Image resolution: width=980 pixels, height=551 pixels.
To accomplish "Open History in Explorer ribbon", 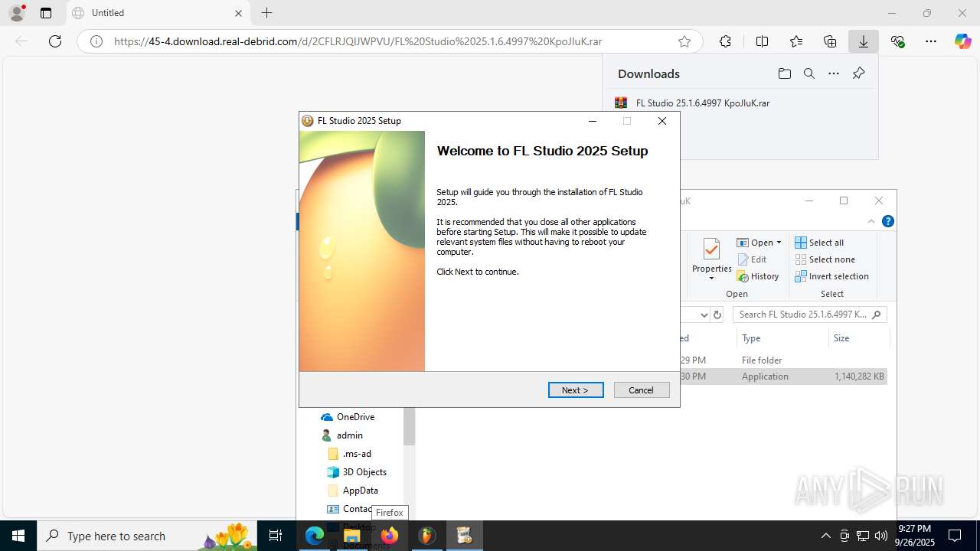I will [x=758, y=276].
